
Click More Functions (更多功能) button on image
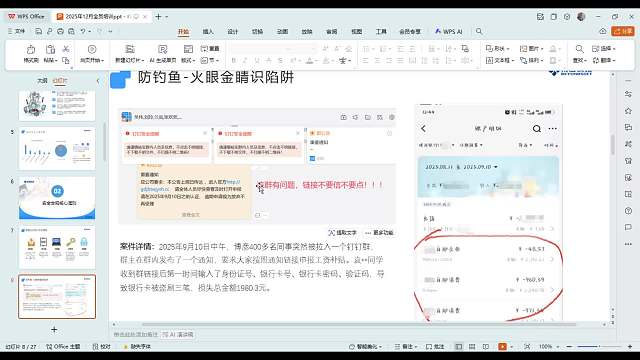pyautogui.click(x=379, y=233)
